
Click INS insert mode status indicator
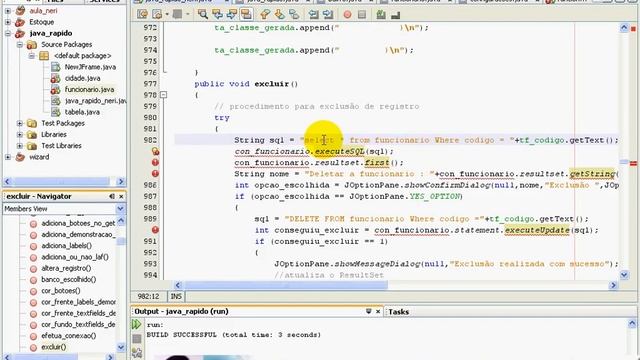(176, 296)
